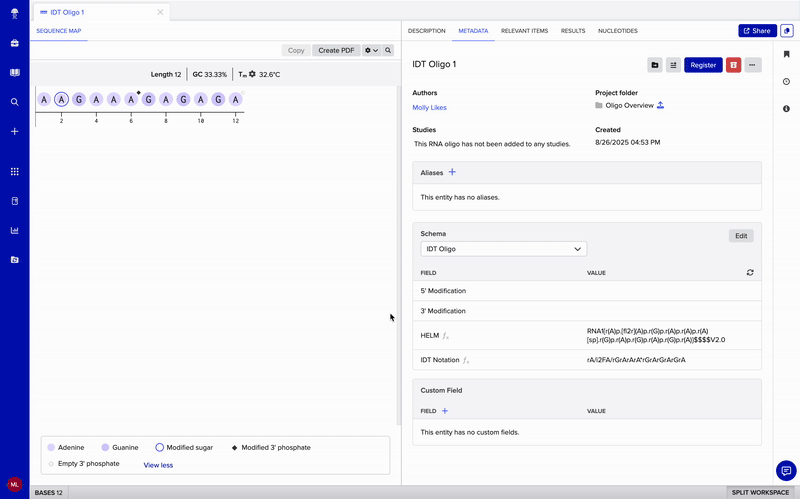The width and height of the screenshot is (800, 499).
Task: Open the Projects briefcase icon in sidebar
Action: click(14, 43)
